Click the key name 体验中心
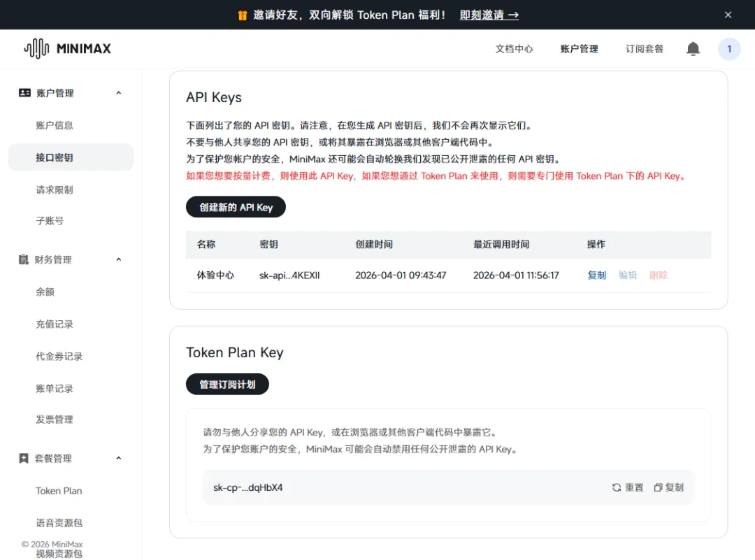 point(215,275)
